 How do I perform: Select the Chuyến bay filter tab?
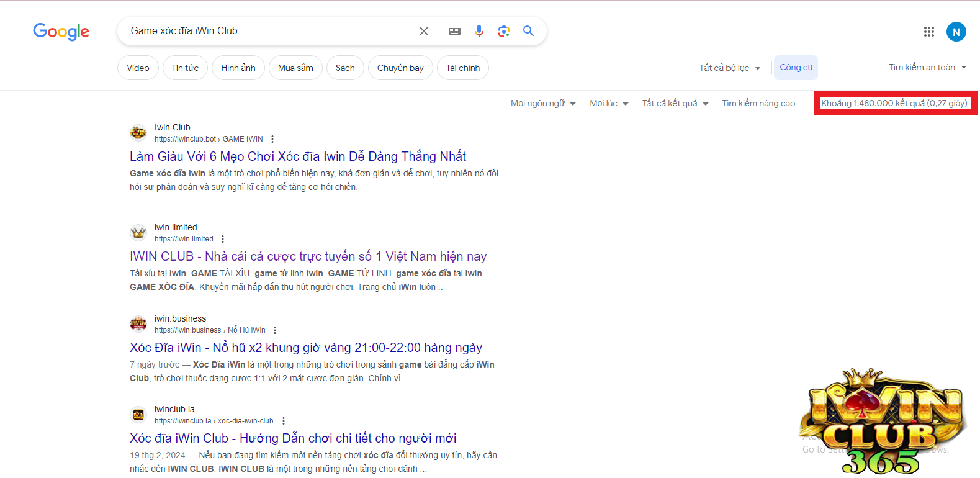click(400, 68)
